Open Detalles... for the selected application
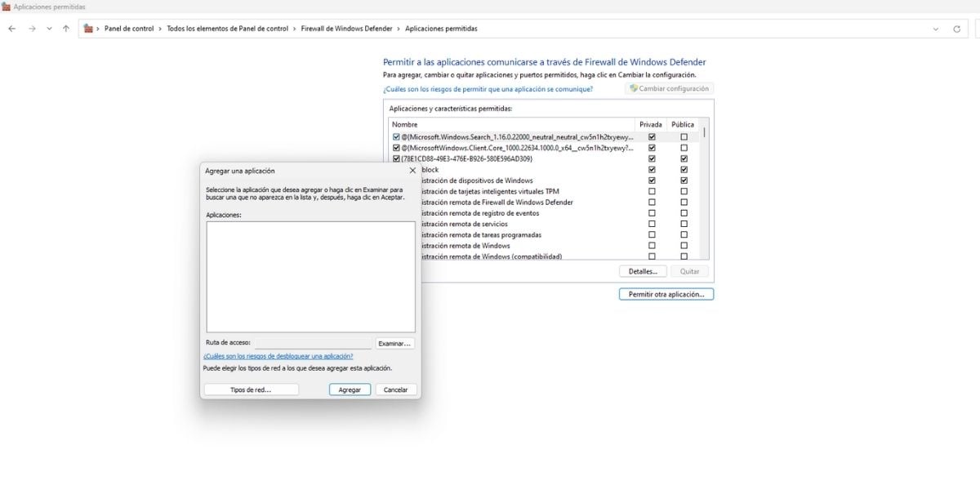The height and width of the screenshot is (490, 980). tap(643, 271)
